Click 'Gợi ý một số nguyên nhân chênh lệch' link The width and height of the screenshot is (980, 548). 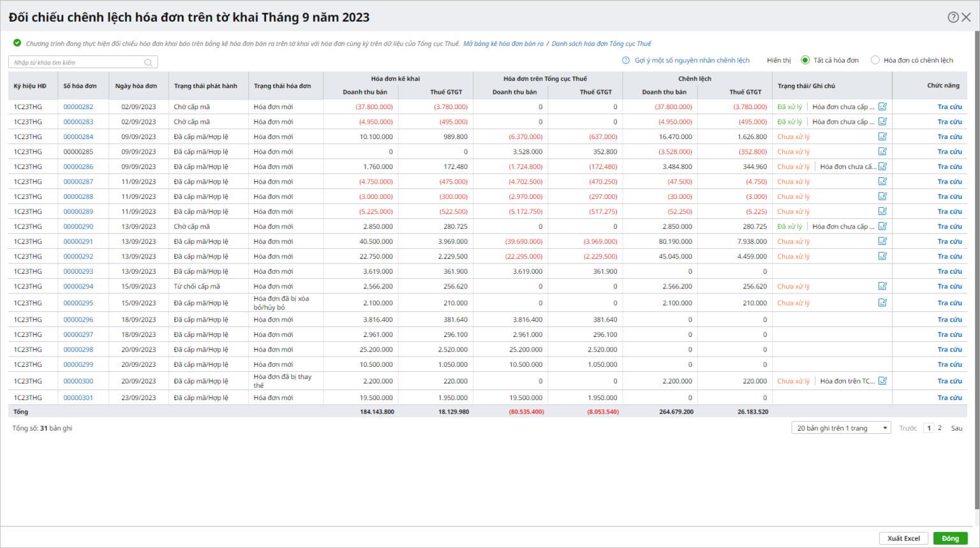pos(692,61)
